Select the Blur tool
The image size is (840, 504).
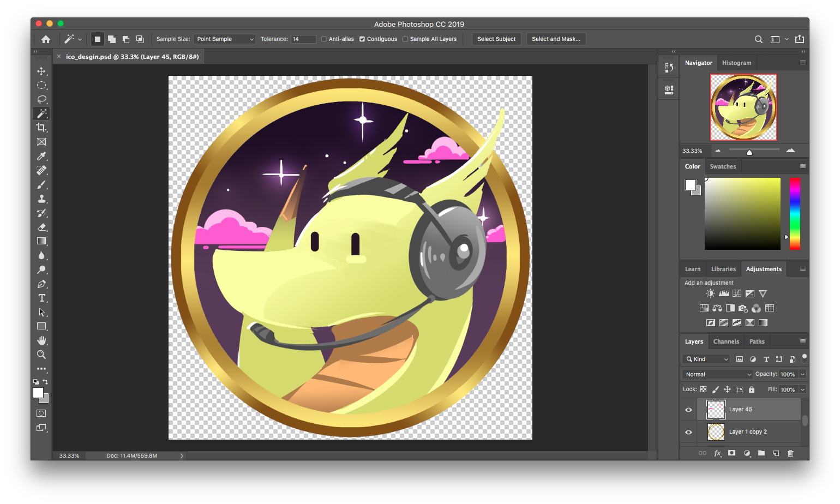[41, 255]
